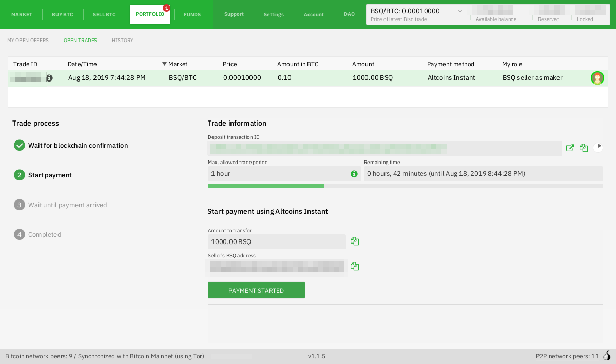This screenshot has width=616, height=364.
Task: Click the Locked balance display
Action: 589,14
